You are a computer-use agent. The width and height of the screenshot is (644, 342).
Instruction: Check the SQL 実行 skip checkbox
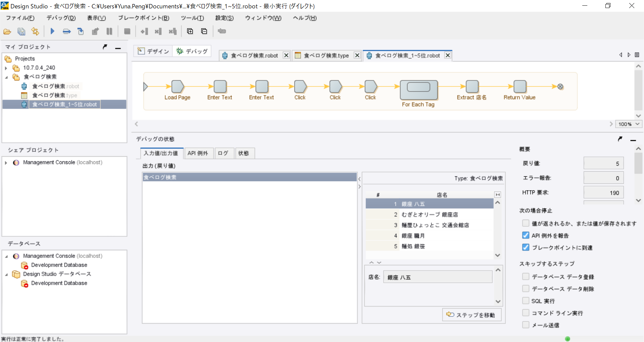pos(526,301)
